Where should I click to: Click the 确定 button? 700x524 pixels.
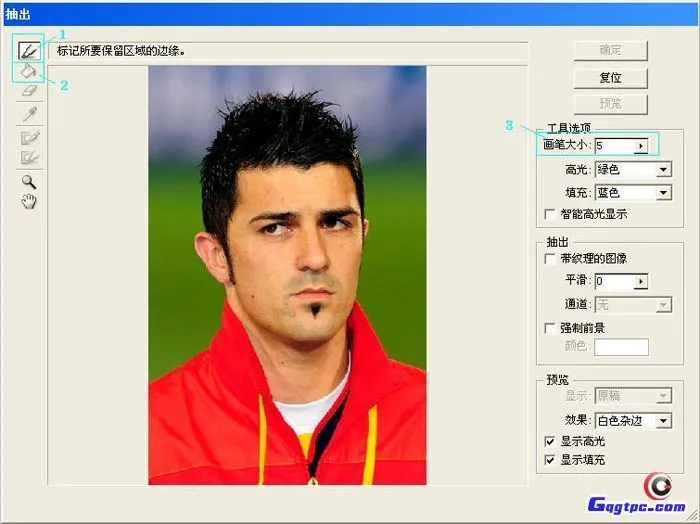(x=610, y=51)
